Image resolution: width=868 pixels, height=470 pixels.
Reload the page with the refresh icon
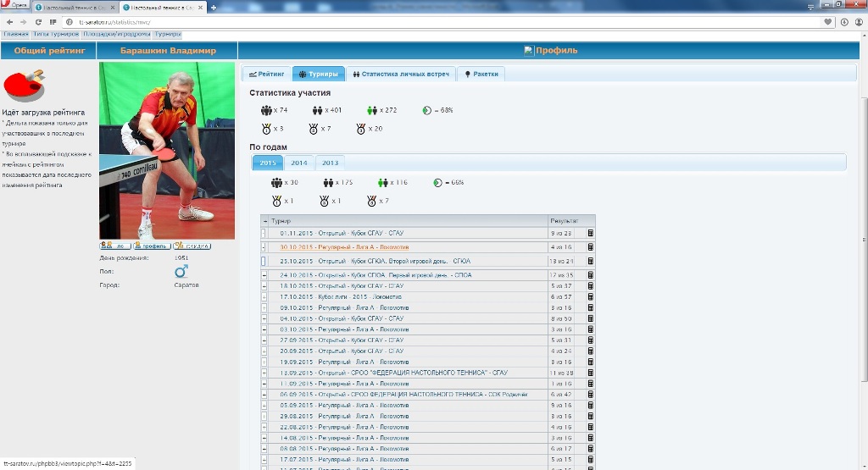coord(38,22)
